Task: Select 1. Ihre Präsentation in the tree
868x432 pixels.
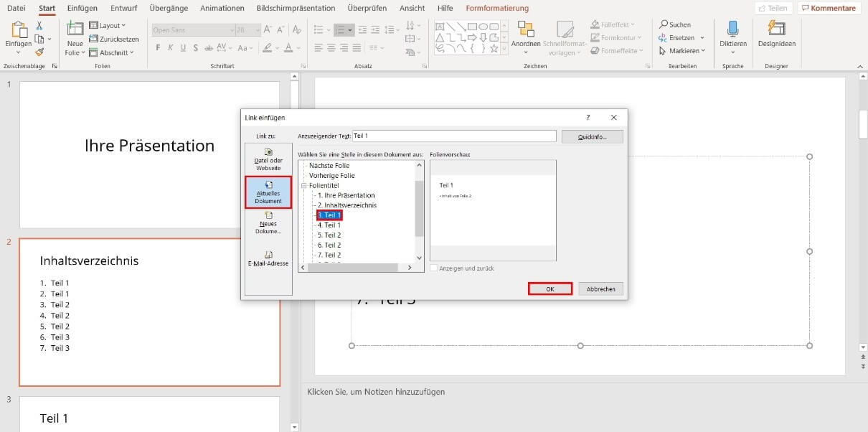Action: tap(346, 195)
